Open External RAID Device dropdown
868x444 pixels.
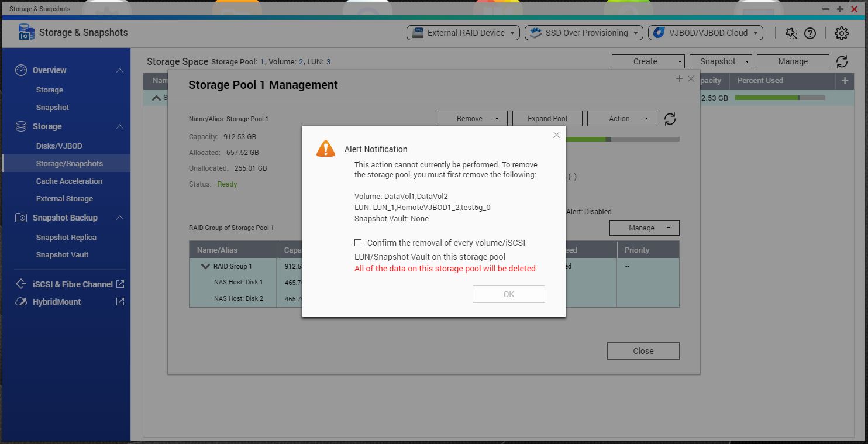463,33
